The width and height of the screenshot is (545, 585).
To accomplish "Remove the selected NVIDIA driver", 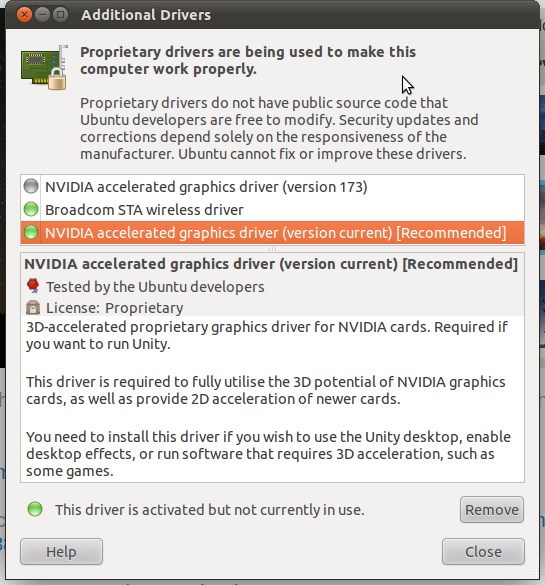I will click(492, 510).
